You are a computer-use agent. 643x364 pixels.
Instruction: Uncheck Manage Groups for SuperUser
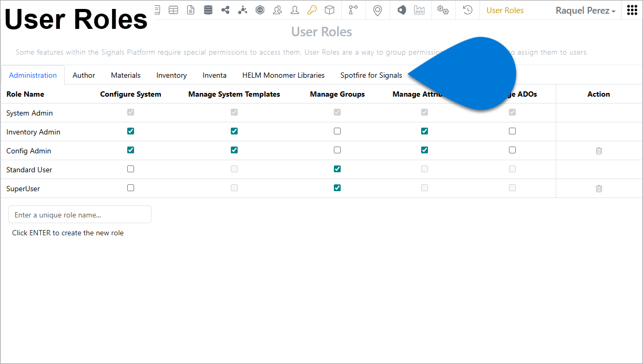pyautogui.click(x=338, y=188)
